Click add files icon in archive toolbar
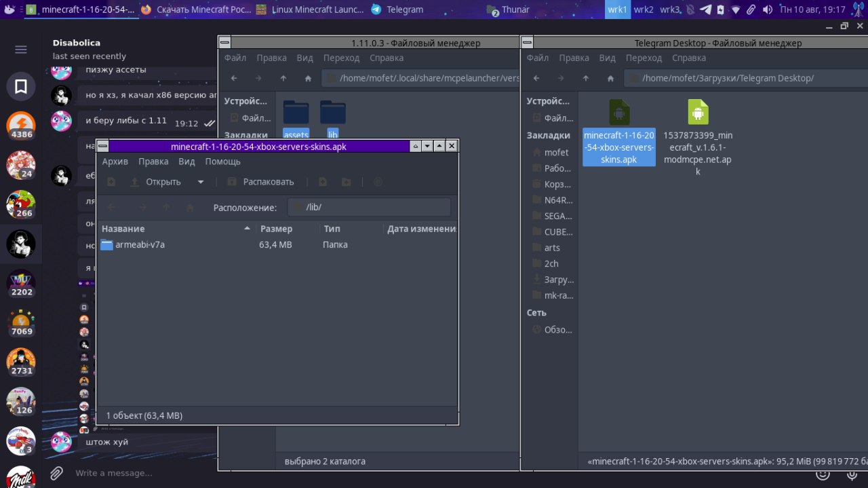 323,182
